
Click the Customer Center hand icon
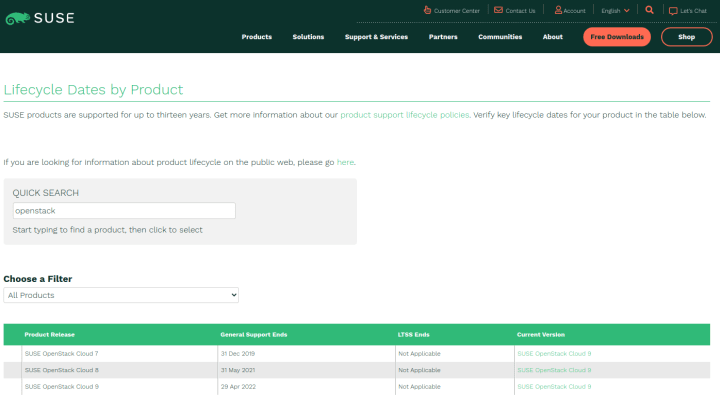[x=427, y=10]
